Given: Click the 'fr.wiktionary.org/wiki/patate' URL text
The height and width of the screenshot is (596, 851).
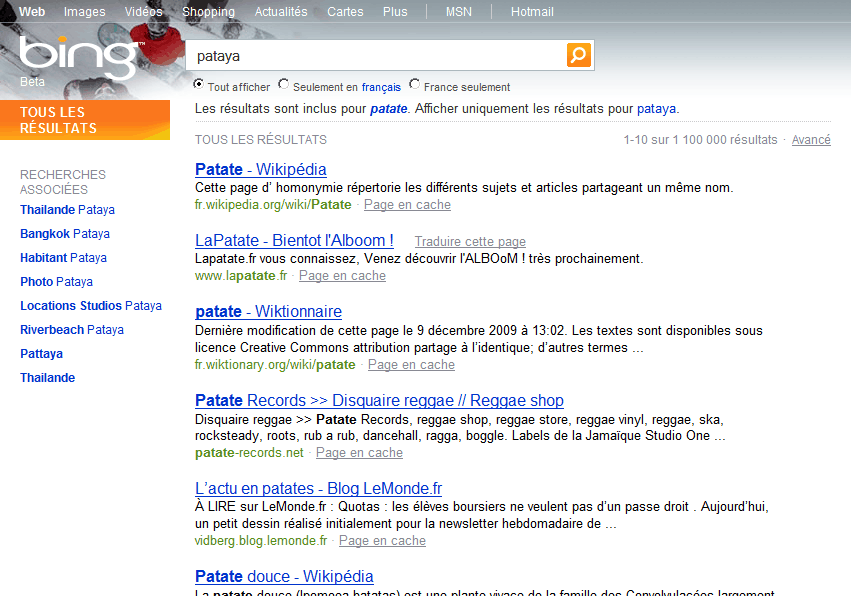Looking at the screenshot, I should [275, 365].
